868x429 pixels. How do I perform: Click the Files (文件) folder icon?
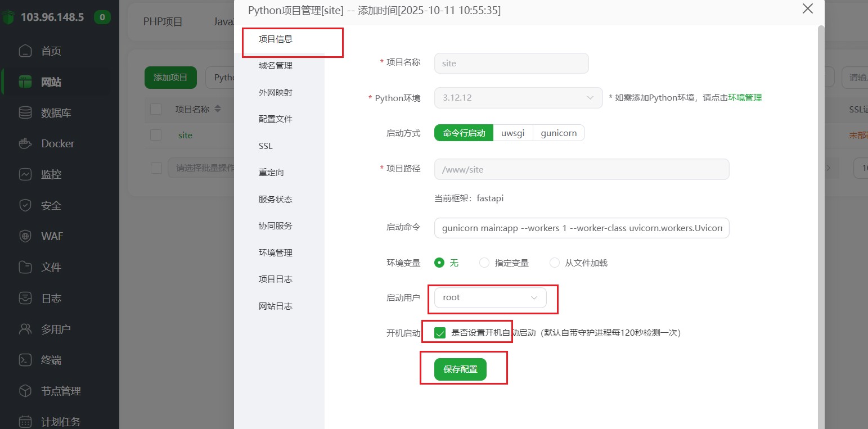point(25,267)
